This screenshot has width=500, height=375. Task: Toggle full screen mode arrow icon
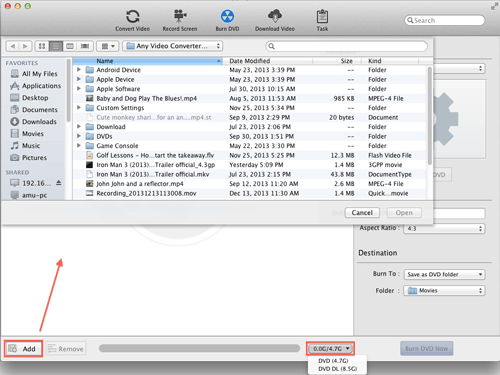pyautogui.click(x=494, y=6)
